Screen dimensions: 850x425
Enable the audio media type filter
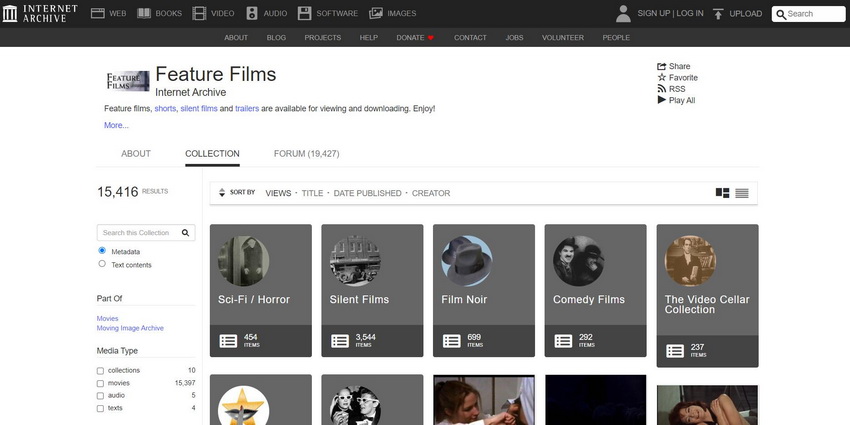click(100, 396)
